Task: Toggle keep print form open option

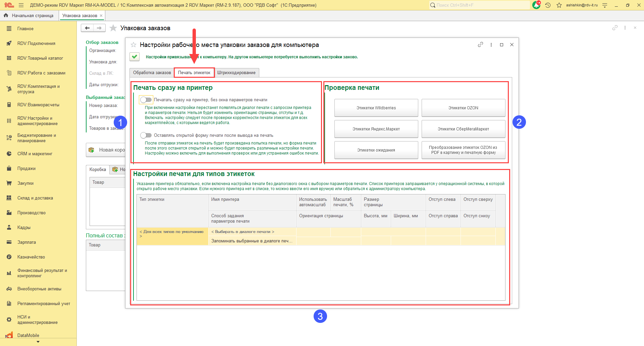Action: 146,135
